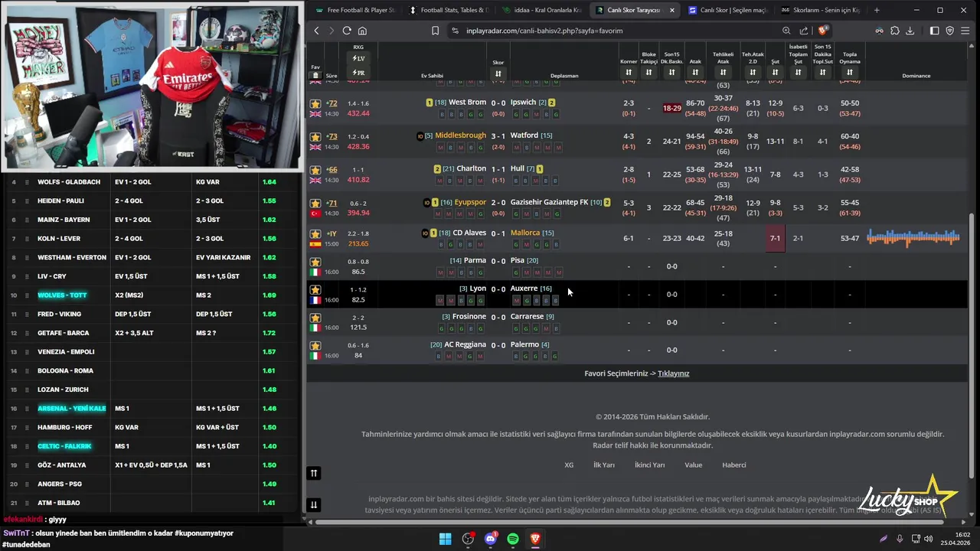Toggle the browser sidebar panel icon
This screenshot has width=980, height=551.
[x=934, y=31]
